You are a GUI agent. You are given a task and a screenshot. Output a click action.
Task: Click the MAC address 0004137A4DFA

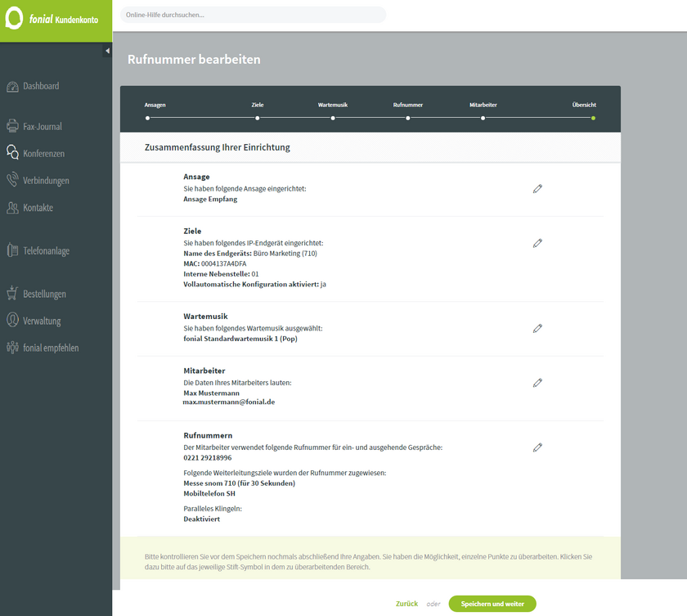coord(224,263)
